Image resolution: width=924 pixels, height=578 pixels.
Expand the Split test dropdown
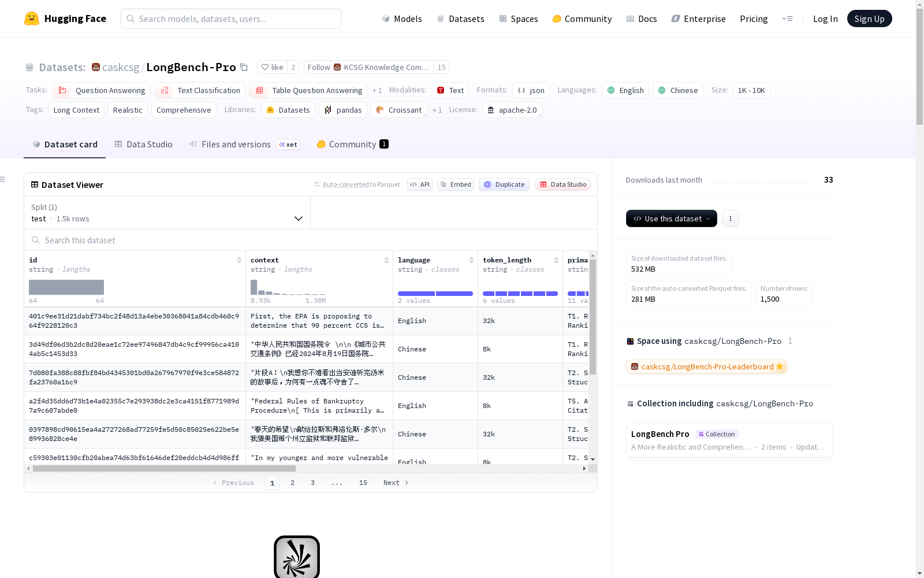[167, 213]
